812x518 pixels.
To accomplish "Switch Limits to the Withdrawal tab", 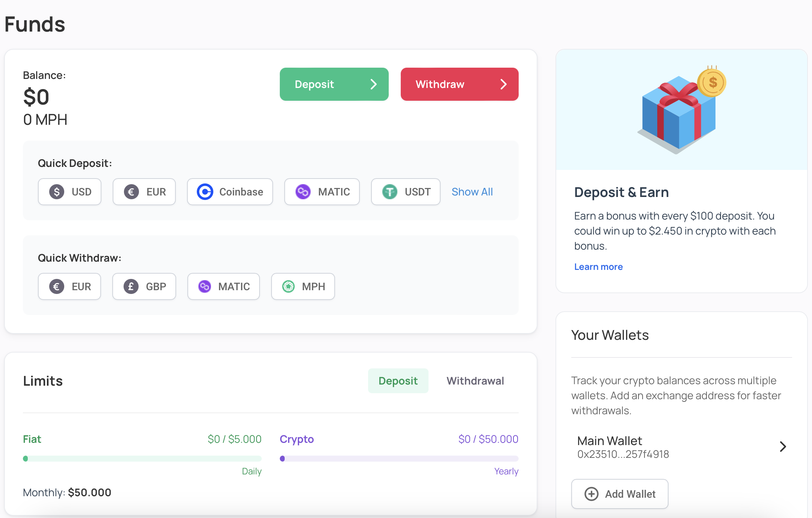I will 475,381.
